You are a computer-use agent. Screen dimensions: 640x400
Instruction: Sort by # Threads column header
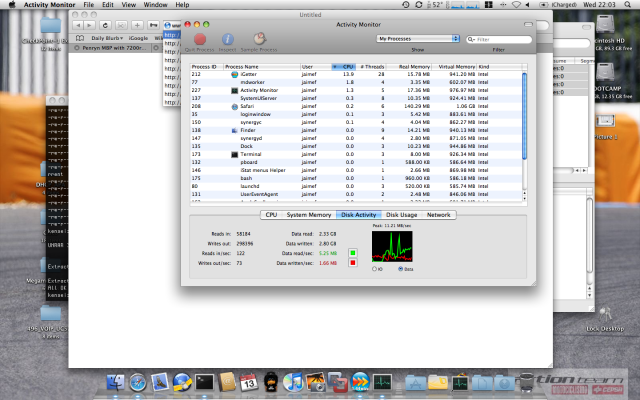[x=371, y=67]
